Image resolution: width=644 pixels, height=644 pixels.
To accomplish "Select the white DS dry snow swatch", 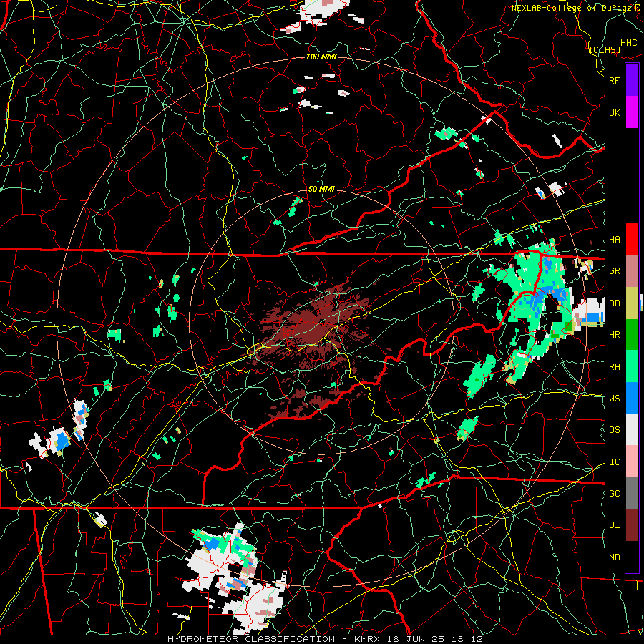I will [632, 429].
